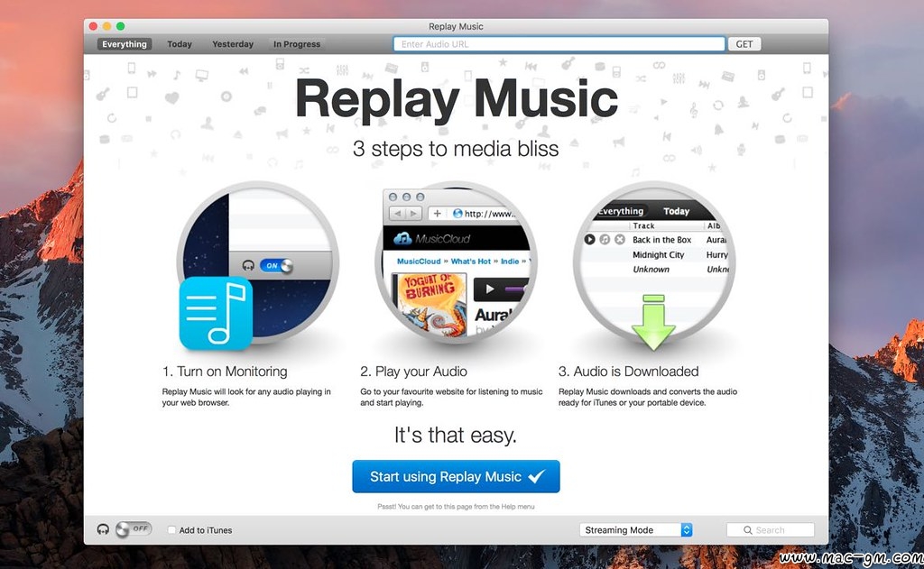The width and height of the screenshot is (924, 569).
Task: Focus the Enter Audio URL field
Action: tap(559, 44)
